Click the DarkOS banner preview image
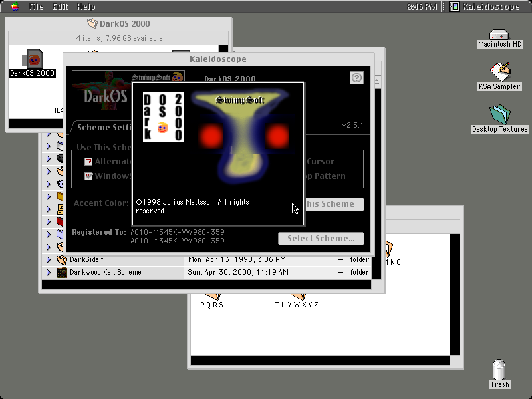The image size is (532, 399). pos(102,91)
